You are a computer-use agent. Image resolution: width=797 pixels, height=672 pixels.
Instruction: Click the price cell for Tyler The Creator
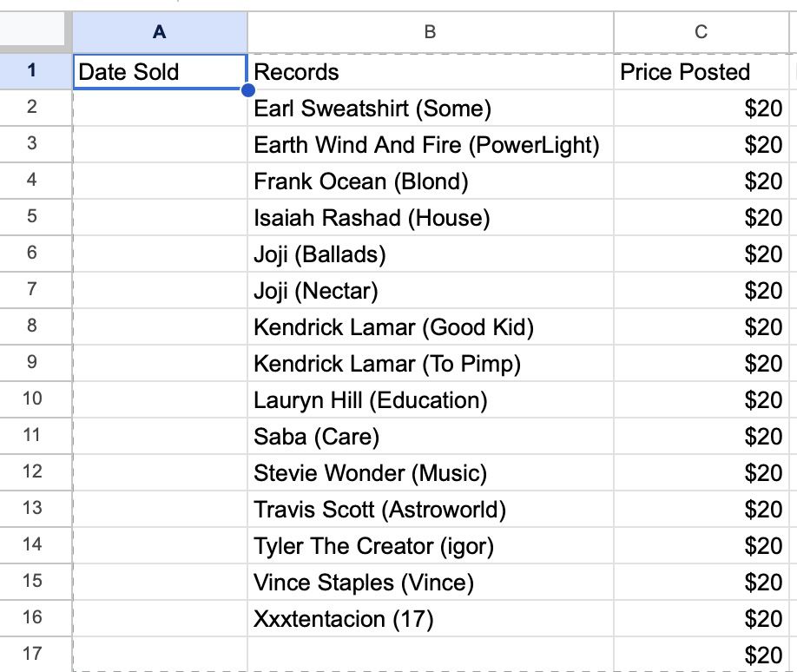(x=701, y=546)
